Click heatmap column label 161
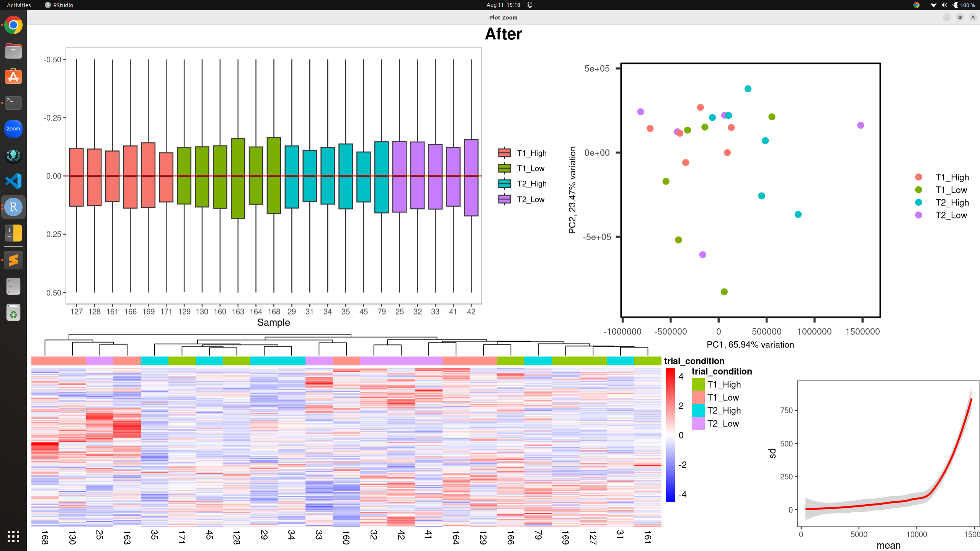 [648, 537]
